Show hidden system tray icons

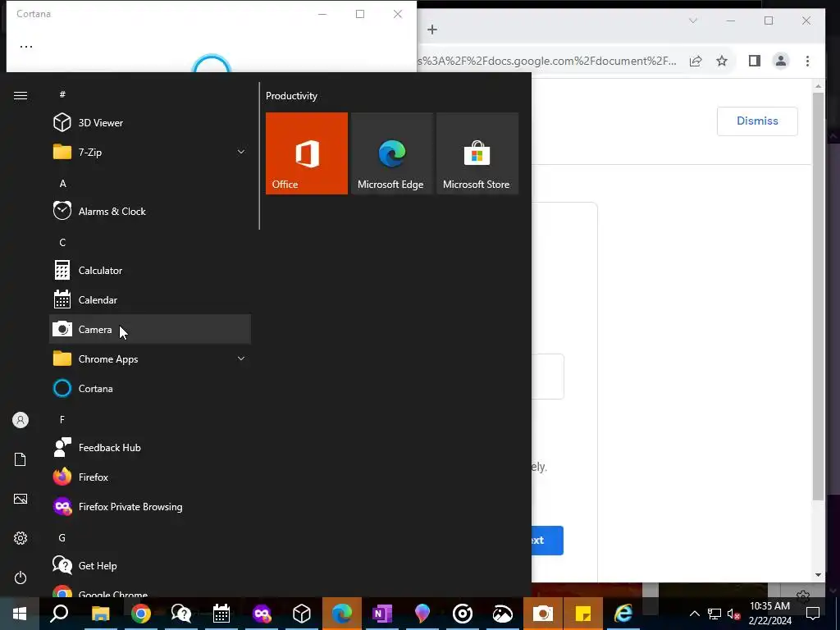(x=694, y=614)
